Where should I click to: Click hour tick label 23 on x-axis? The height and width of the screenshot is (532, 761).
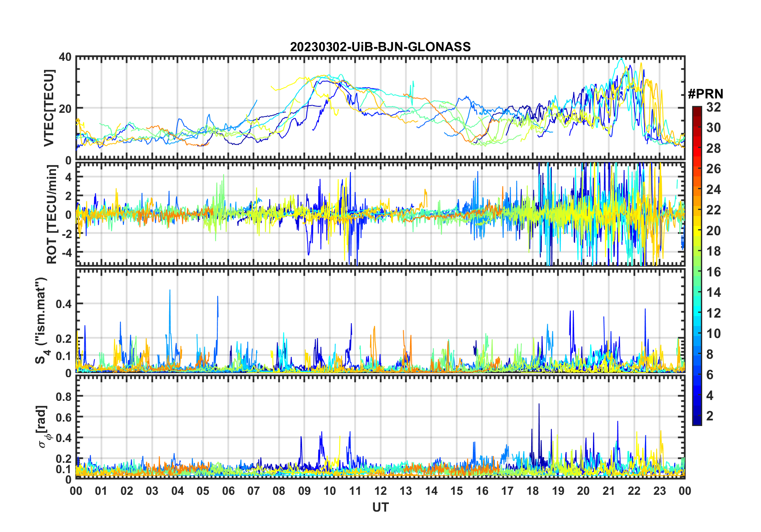click(659, 491)
